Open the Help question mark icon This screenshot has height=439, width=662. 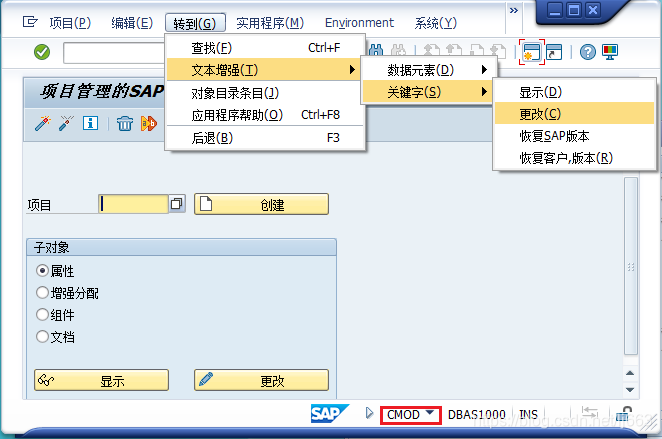coord(587,52)
